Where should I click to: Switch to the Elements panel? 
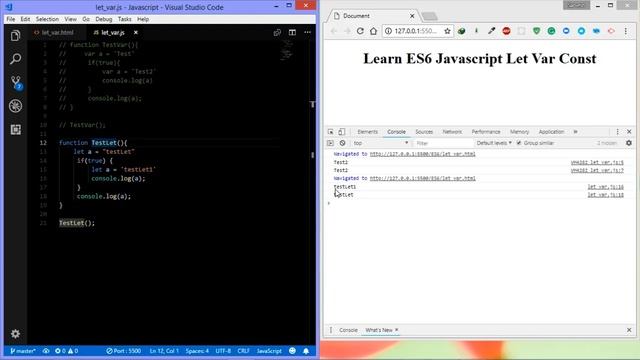click(x=367, y=132)
